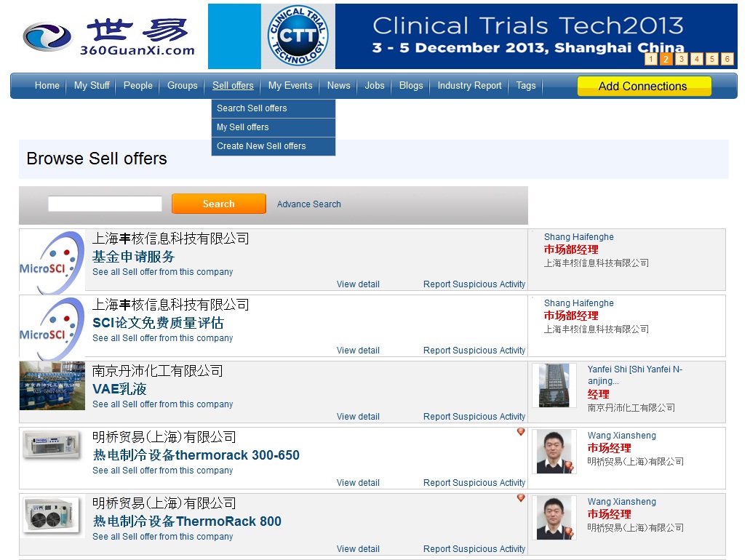Focus the sell offers search text box
The image size is (750, 560).
(x=105, y=204)
